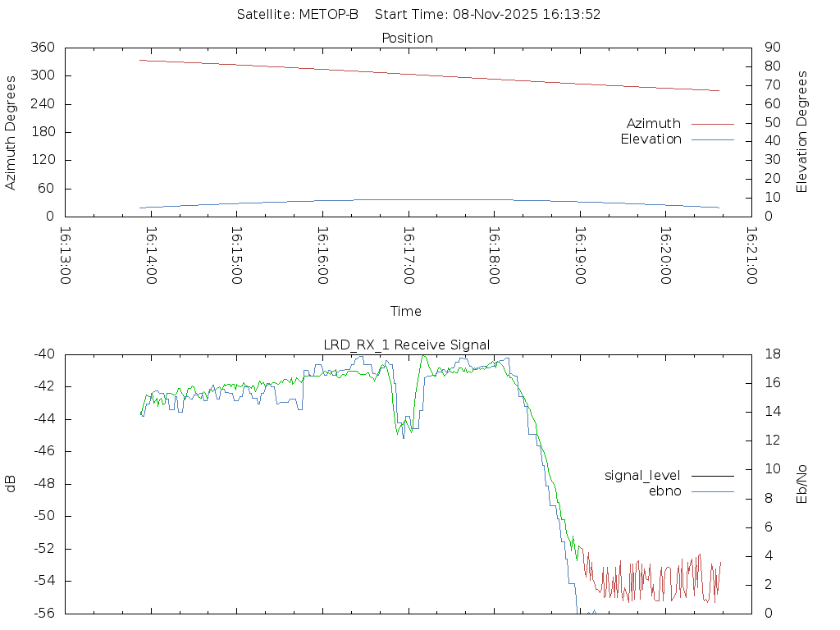Image resolution: width=840 pixels, height=630 pixels.
Task: Click the Elevation Degrees axis label
Action: pyautogui.click(x=802, y=132)
